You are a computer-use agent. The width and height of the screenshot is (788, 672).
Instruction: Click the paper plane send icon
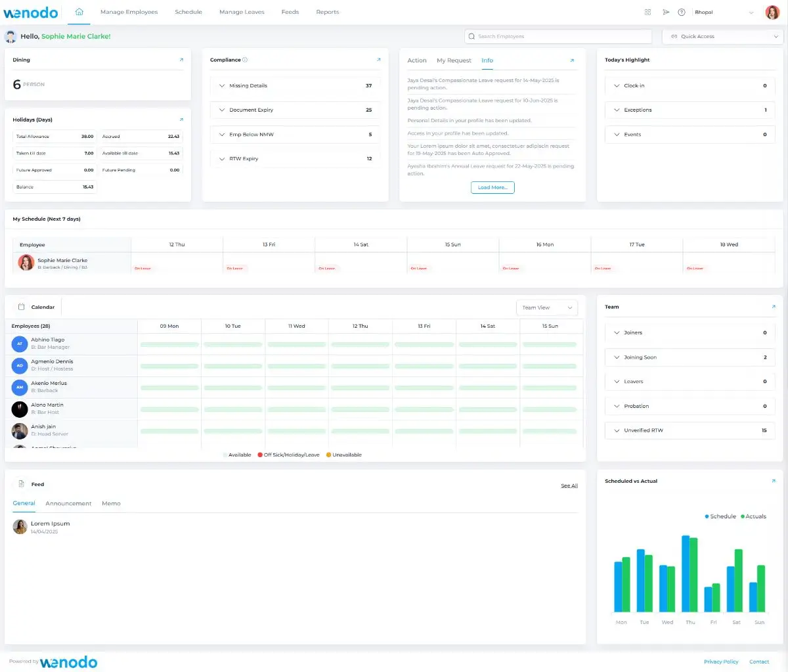665,12
